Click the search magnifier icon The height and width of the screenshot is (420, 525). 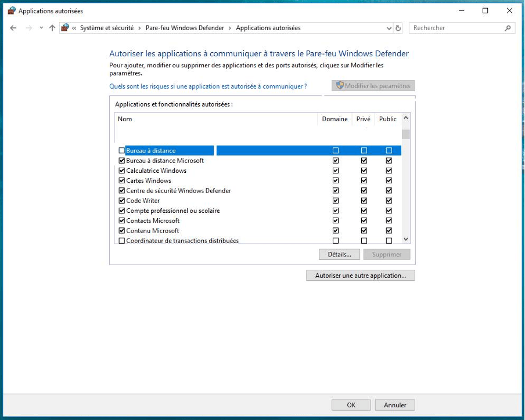click(508, 28)
